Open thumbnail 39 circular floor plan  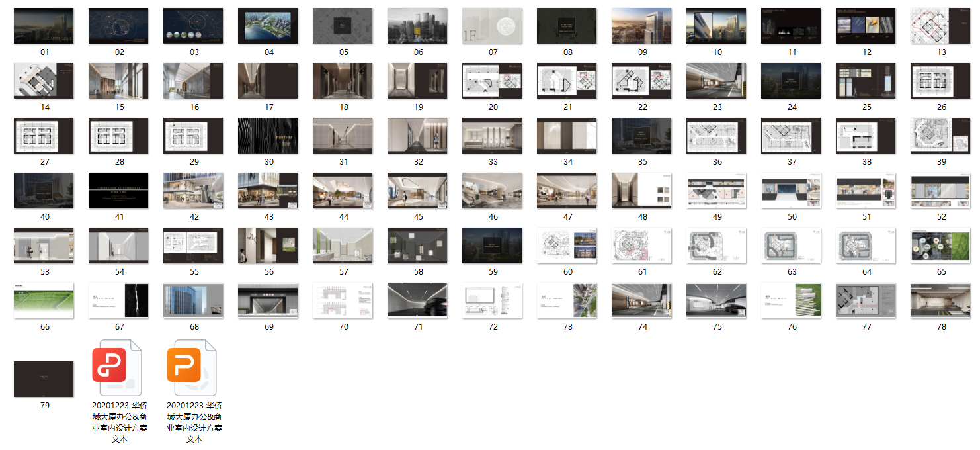pyautogui.click(x=941, y=136)
